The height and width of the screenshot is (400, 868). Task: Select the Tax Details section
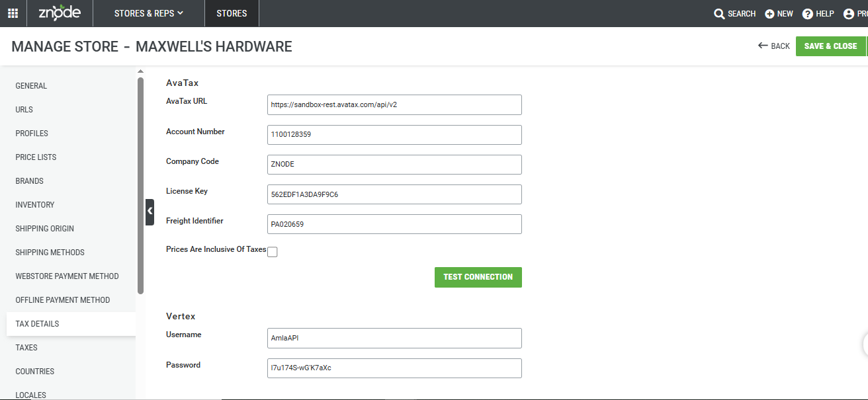(x=71, y=324)
